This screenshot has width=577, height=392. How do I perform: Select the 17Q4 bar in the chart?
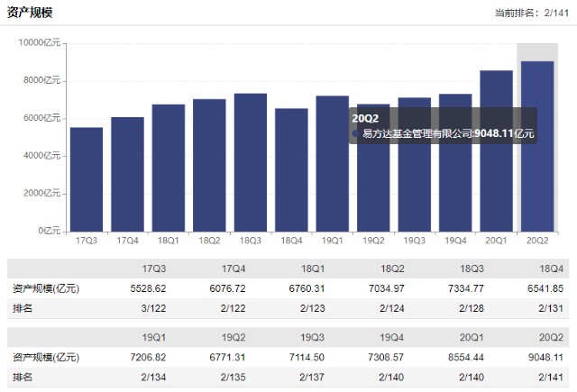[127, 173]
